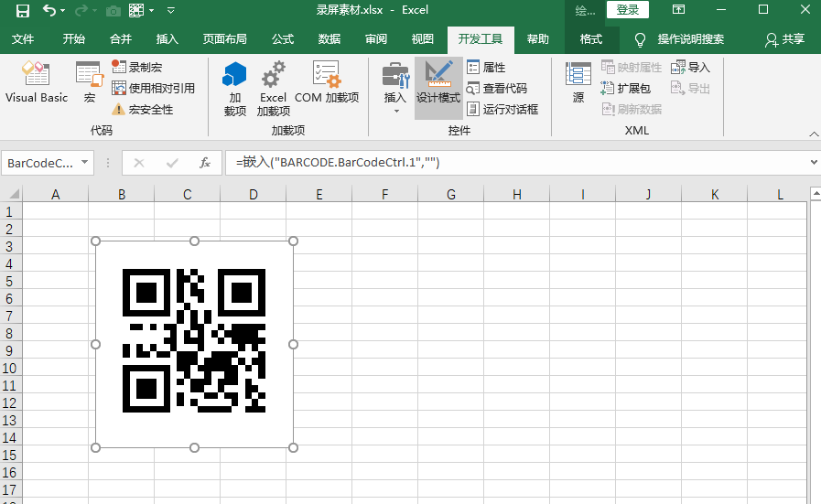Image resolution: width=821 pixels, height=504 pixels.
Task: Click 操作说明搜索 tell me search
Action: 691,39
